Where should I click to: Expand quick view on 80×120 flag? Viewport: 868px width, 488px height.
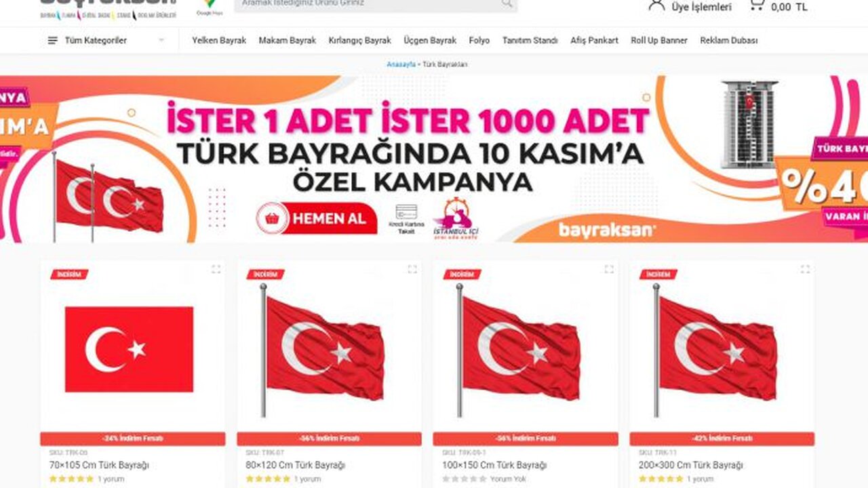pyautogui.click(x=412, y=269)
